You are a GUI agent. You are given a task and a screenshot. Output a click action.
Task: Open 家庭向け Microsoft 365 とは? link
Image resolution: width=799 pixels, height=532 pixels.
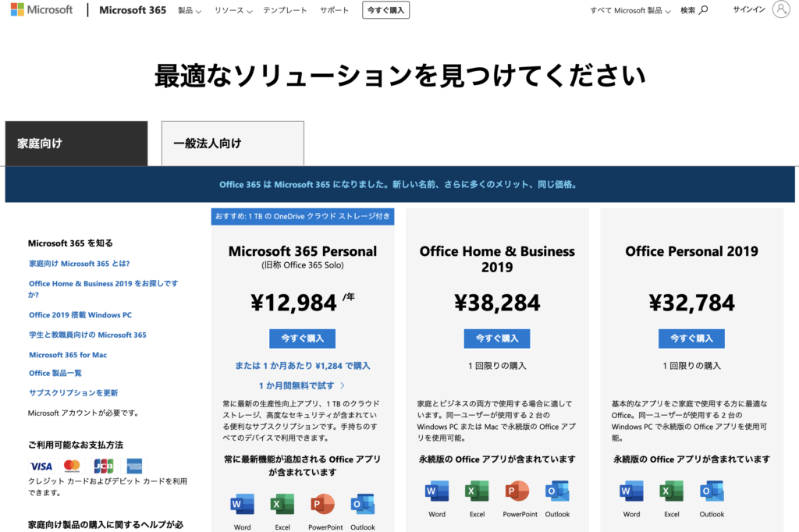tap(79, 264)
